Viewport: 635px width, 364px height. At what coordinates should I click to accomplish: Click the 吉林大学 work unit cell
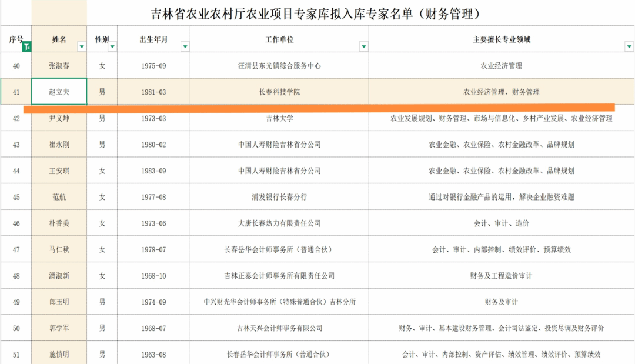(279, 118)
